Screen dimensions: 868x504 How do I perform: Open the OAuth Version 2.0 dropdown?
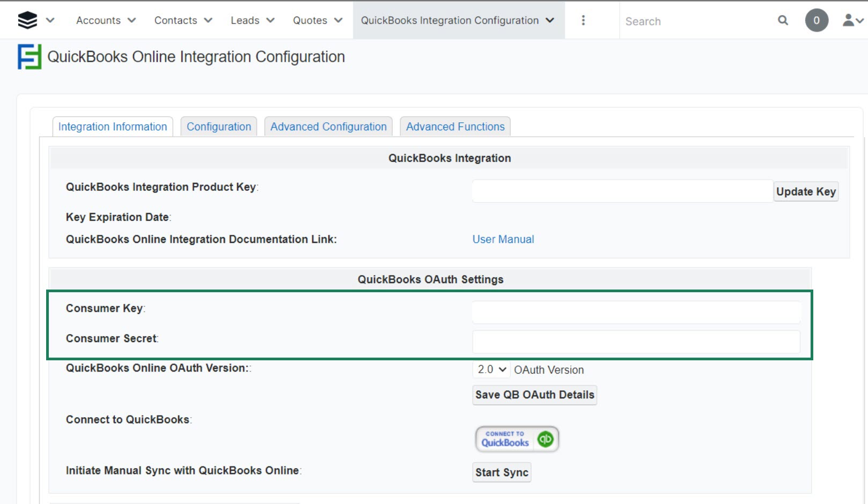(x=491, y=369)
